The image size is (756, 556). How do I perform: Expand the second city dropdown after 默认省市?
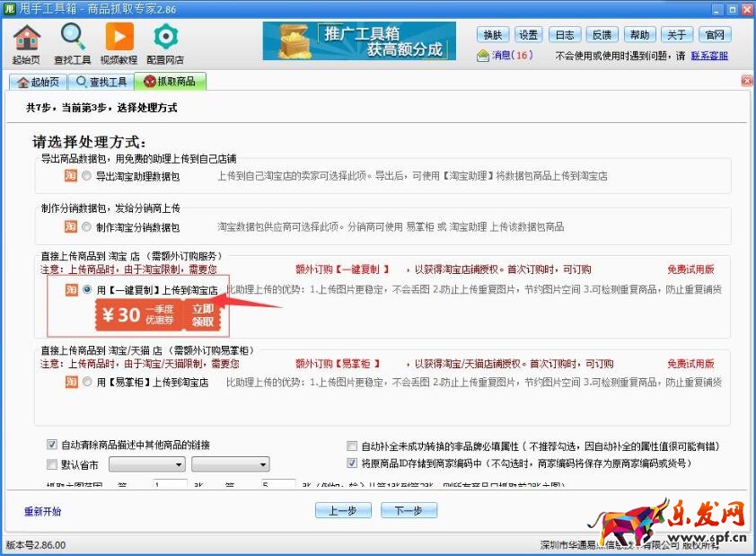pyautogui.click(x=263, y=464)
